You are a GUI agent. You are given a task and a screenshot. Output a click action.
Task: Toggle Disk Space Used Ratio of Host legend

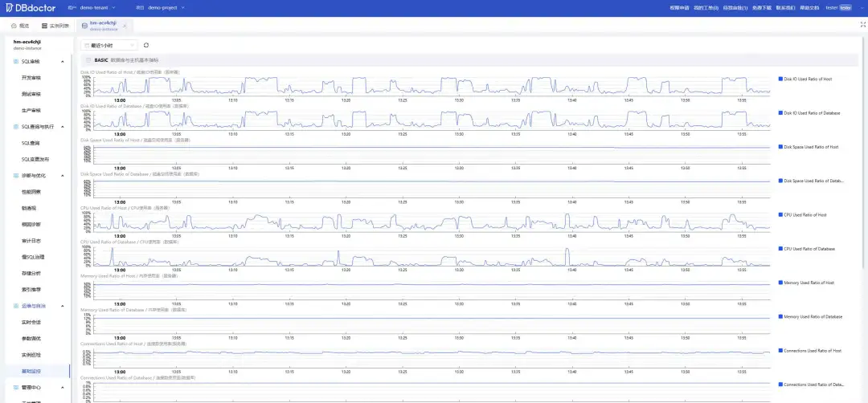(809, 147)
